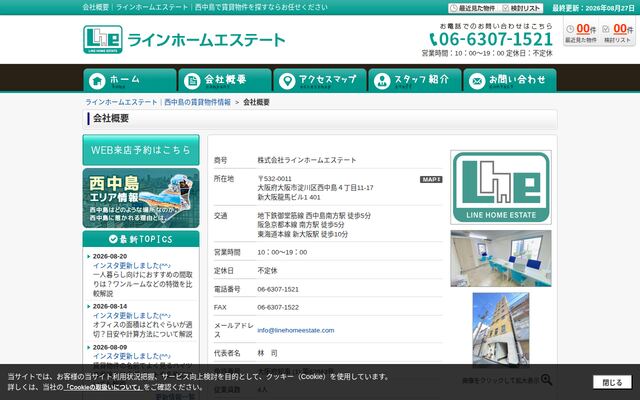Screen dimensions: 640x400
Task: Click the person icon in スタッフ紹介 tab
Action: pyautogui.click(x=382, y=81)
